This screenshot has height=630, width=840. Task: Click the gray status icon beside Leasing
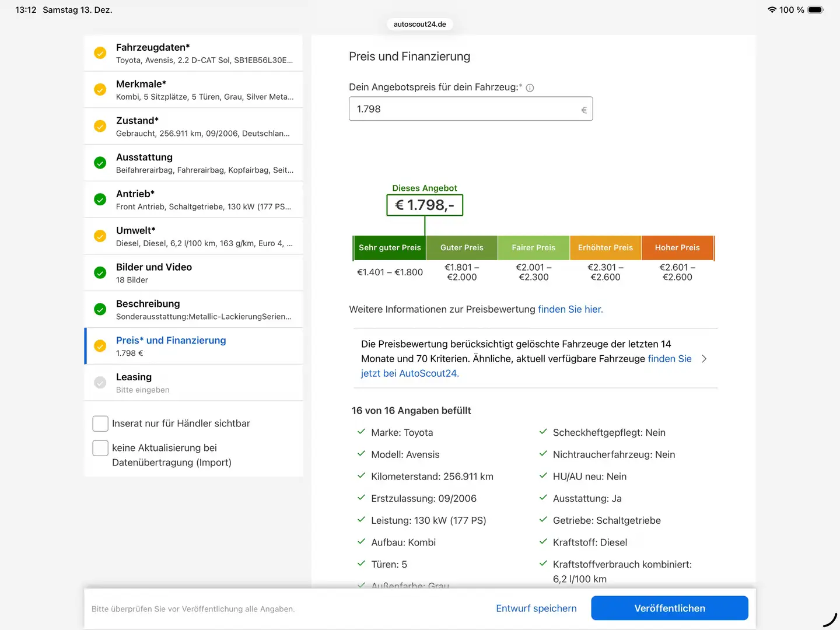100,383
